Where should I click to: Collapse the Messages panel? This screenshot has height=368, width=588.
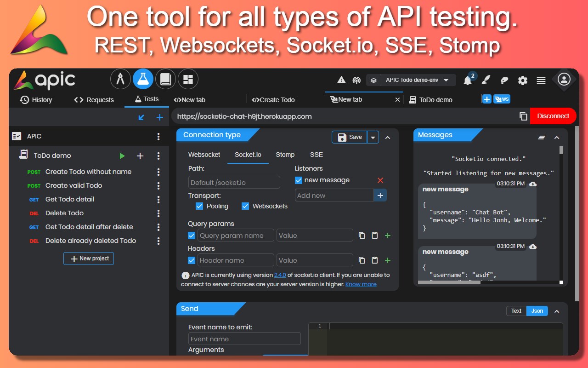pyautogui.click(x=557, y=137)
